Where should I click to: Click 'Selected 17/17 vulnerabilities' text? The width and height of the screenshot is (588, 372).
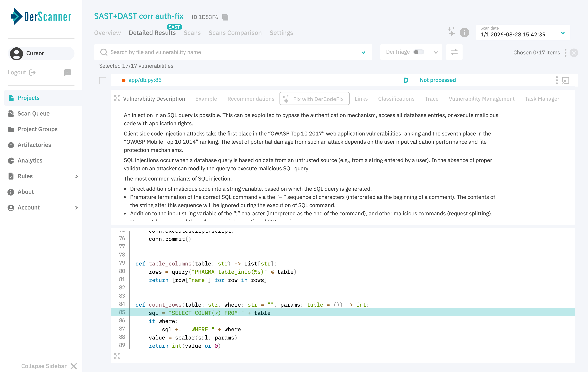[136, 66]
